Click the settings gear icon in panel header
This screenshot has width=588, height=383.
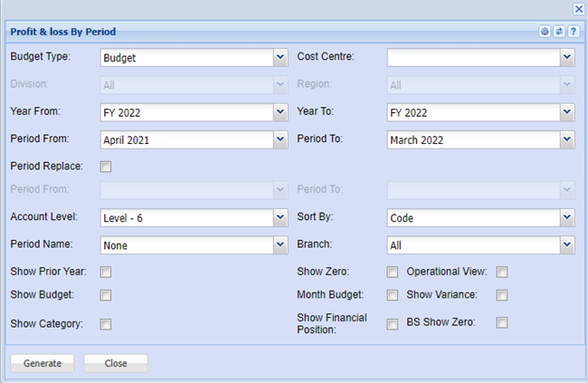pos(545,32)
